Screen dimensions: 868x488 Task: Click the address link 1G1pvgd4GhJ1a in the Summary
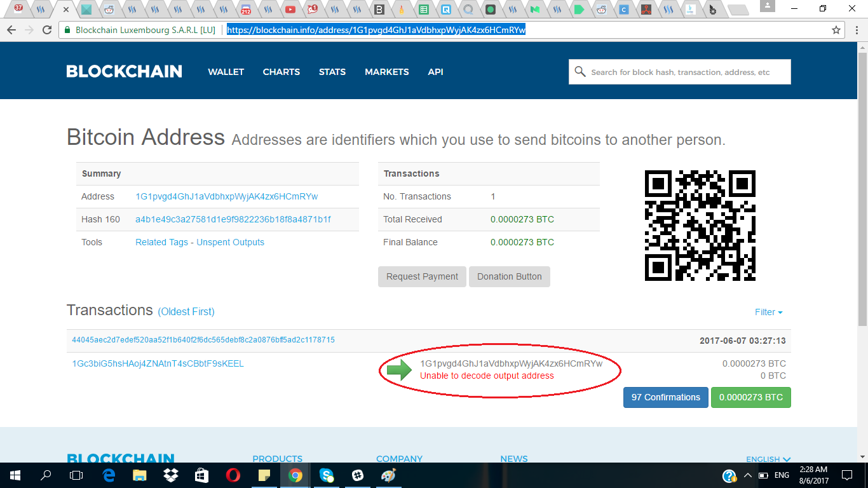(x=227, y=196)
